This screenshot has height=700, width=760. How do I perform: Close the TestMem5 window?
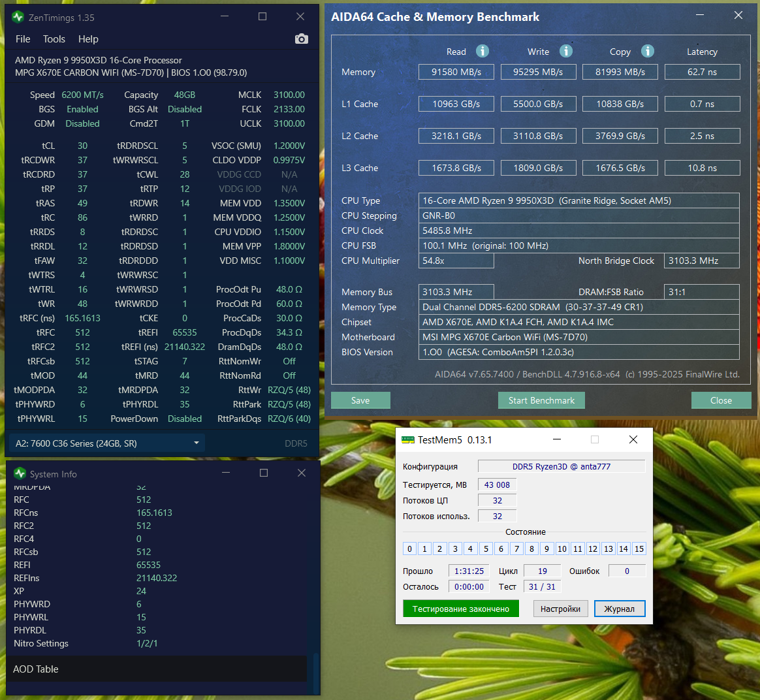pos(633,439)
